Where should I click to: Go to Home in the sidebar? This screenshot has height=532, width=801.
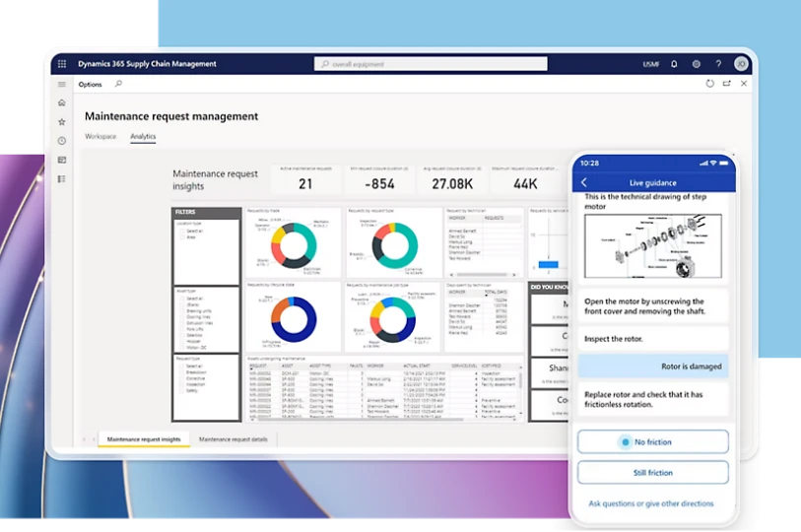tap(62, 102)
